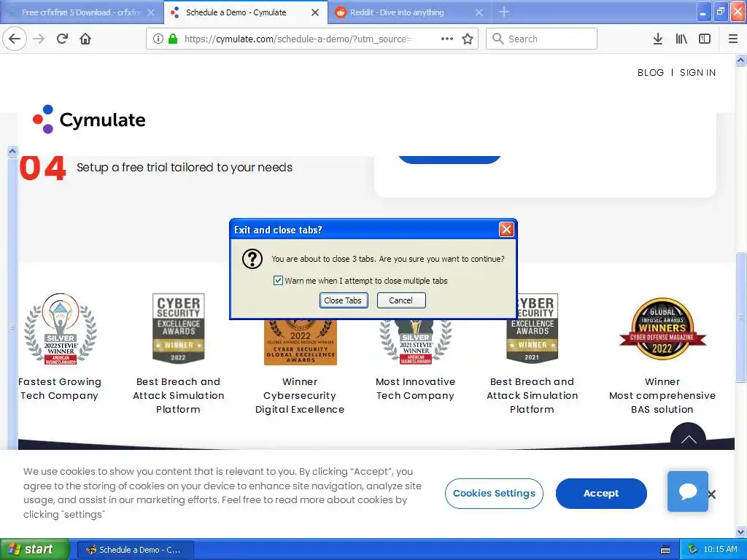Open the Firefox hamburger menu
Viewport: 747px width, 560px height.
coord(733,39)
